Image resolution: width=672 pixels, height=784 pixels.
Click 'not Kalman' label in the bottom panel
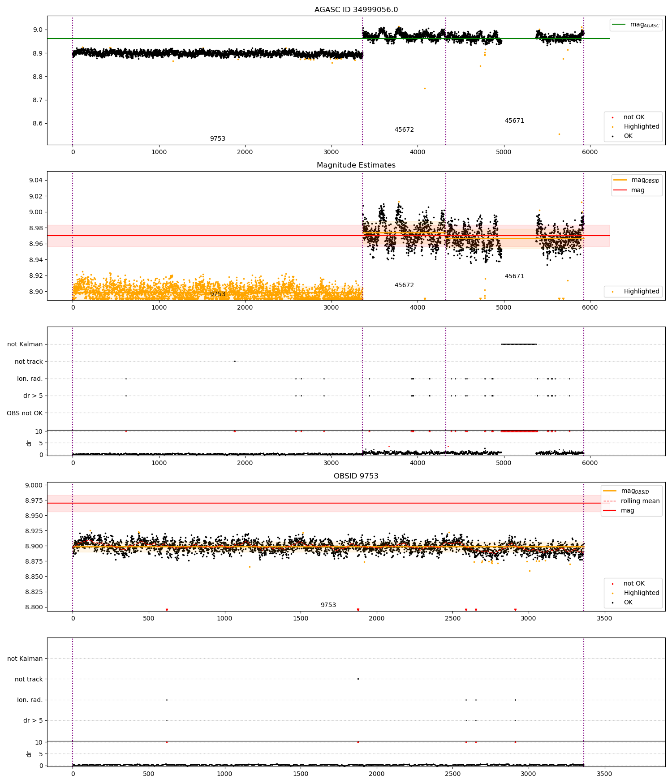(25, 659)
